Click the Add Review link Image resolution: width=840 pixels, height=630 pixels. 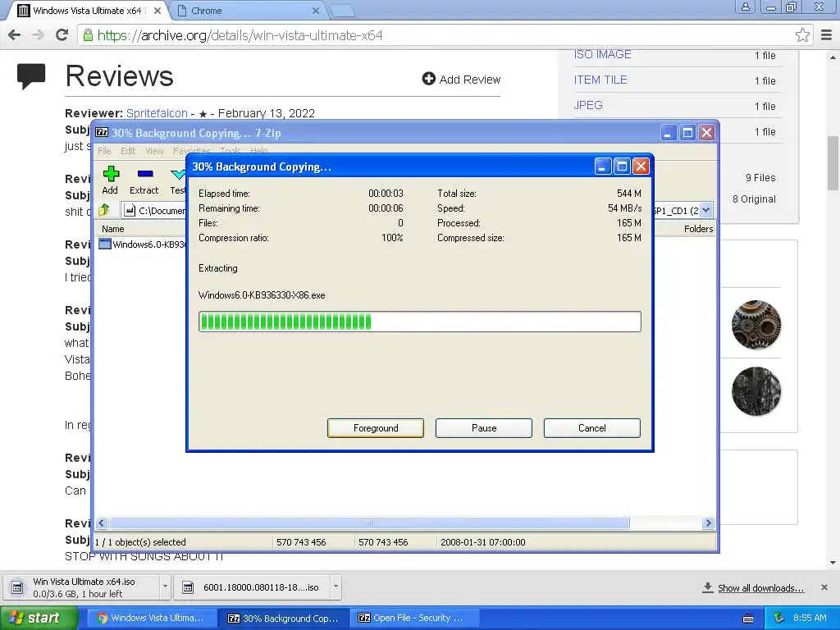click(470, 80)
